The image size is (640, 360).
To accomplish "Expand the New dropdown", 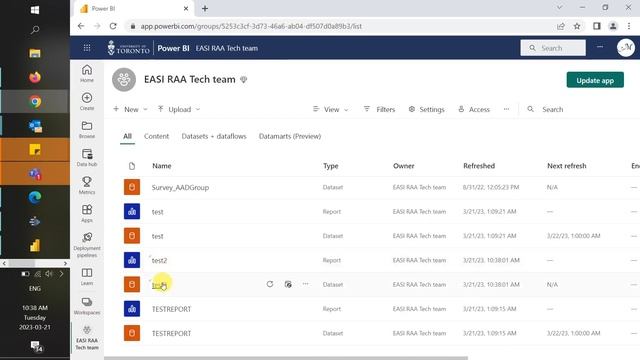I will (x=130, y=109).
